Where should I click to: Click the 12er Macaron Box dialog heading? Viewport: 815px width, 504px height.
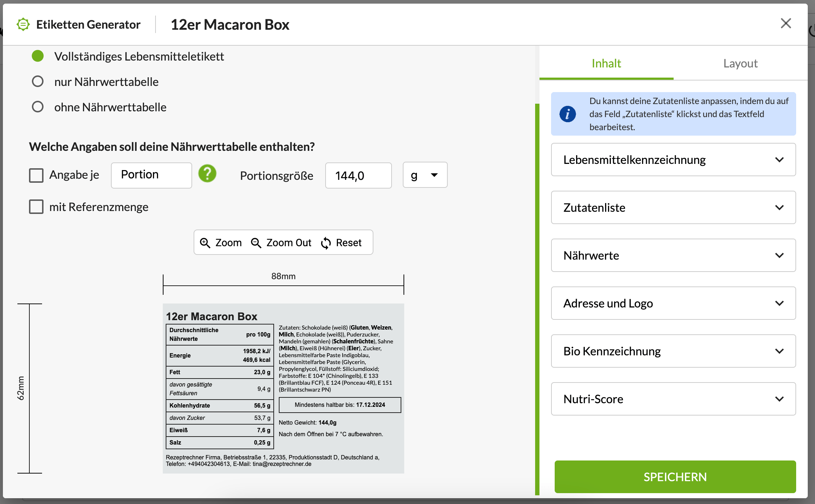230,25
